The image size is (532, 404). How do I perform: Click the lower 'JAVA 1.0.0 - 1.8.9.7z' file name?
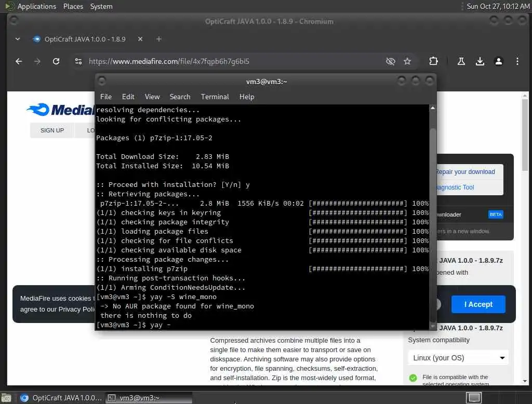[471, 328]
